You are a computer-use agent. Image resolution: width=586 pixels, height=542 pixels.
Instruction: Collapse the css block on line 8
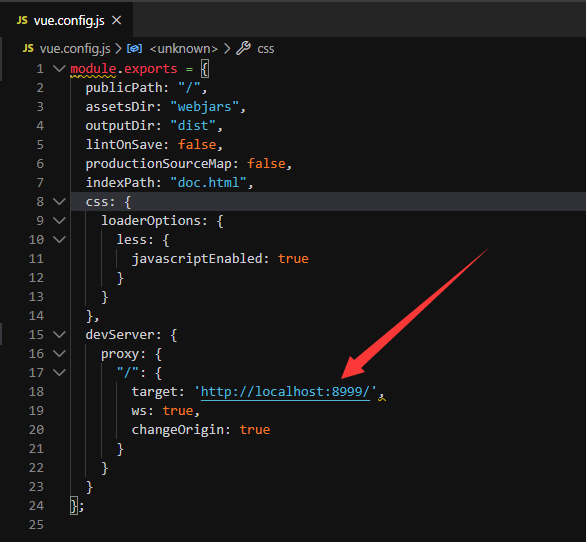point(59,201)
